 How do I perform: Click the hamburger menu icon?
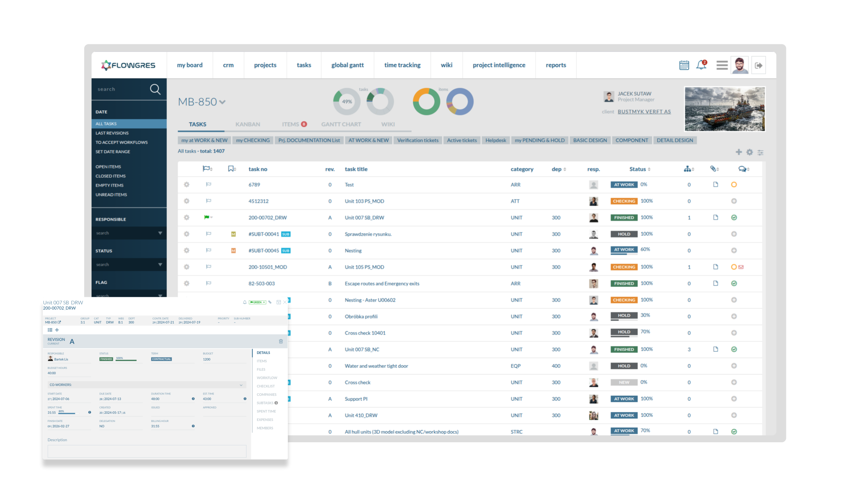pyautogui.click(x=722, y=65)
